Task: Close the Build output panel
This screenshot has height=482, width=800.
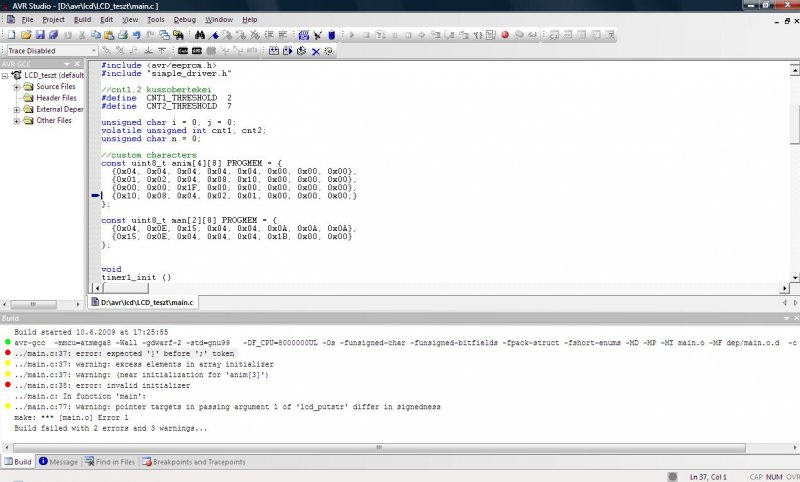Action: pyautogui.click(x=796, y=318)
